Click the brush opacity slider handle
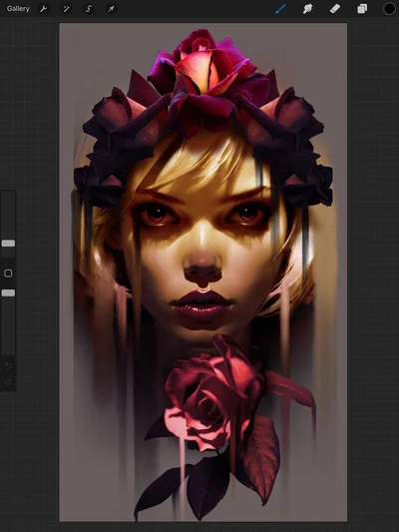This screenshot has height=532, width=399. [8, 292]
